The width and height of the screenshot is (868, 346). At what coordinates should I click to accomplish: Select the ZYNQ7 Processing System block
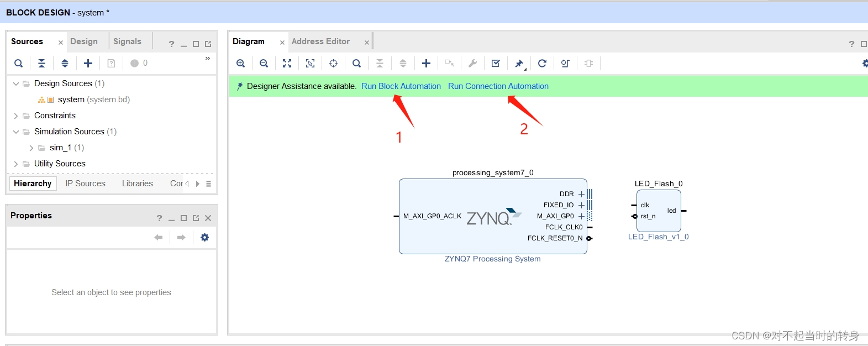[493, 216]
